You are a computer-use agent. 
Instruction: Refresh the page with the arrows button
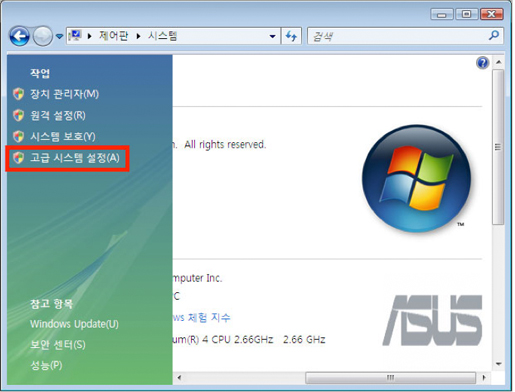291,36
